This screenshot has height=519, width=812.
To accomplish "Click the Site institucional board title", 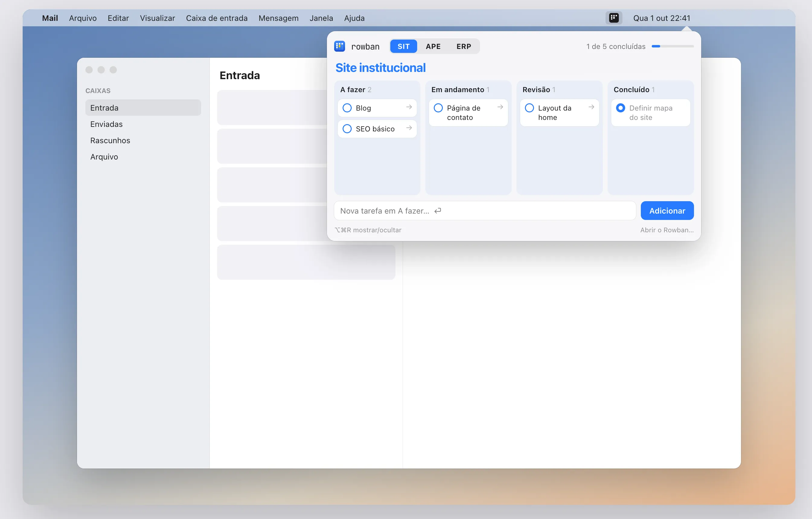I will pos(380,68).
